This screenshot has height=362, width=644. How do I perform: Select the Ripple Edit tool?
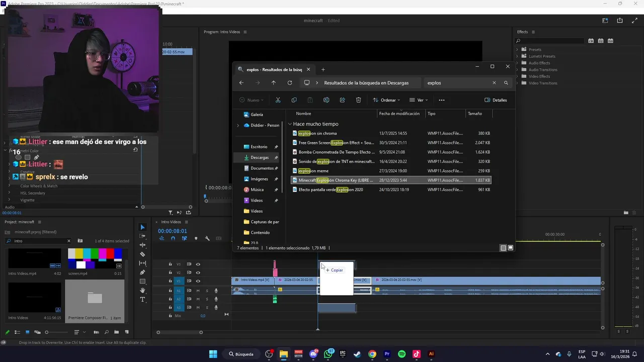(x=142, y=245)
